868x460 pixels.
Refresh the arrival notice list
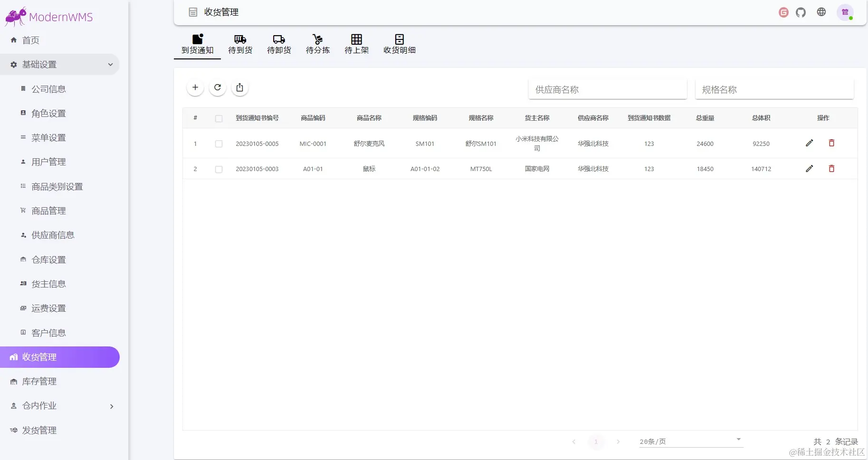point(218,87)
